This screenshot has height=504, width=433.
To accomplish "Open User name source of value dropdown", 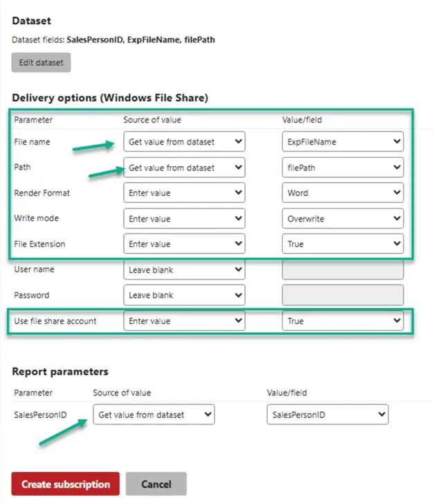I will (x=184, y=269).
